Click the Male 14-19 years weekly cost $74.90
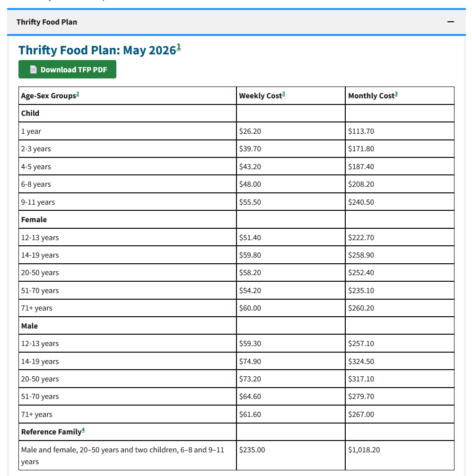 [250, 361]
